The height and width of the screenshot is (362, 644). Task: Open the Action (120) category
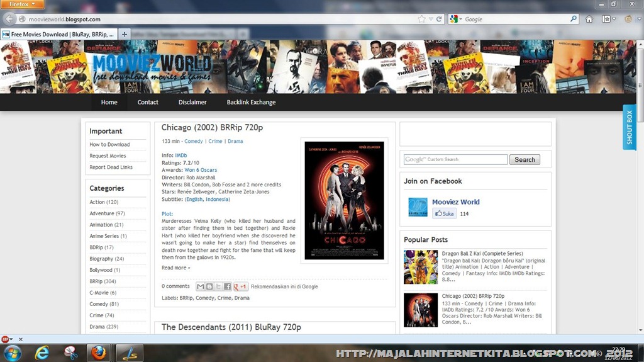(x=104, y=202)
